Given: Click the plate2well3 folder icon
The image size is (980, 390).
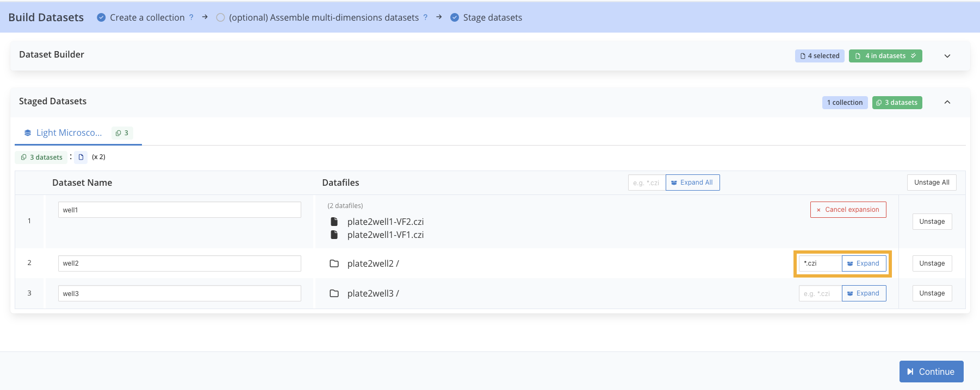Looking at the screenshot, I should tap(334, 293).
